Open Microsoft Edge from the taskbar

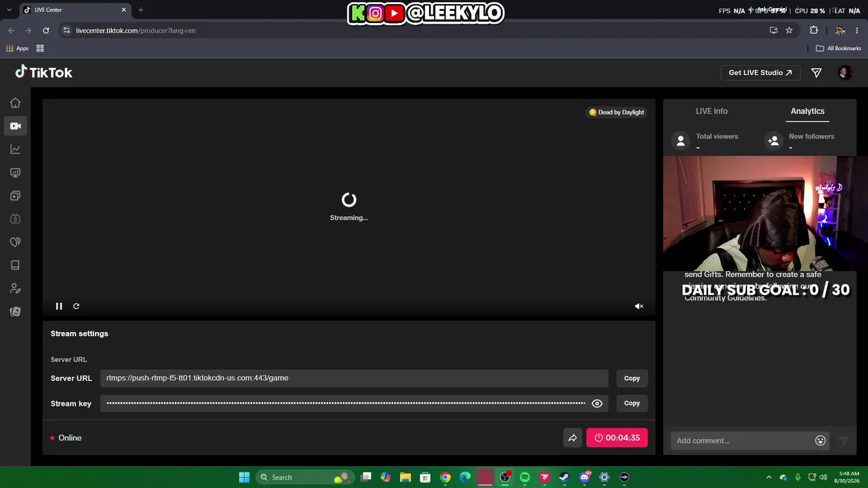click(x=465, y=477)
